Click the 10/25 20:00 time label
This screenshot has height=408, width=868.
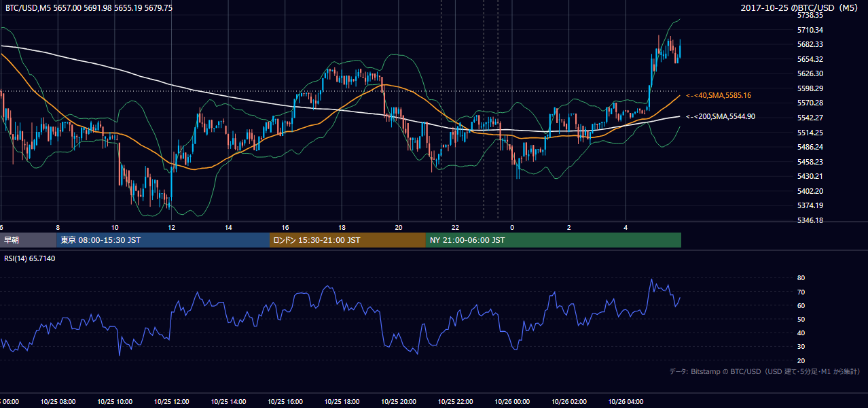click(x=398, y=402)
